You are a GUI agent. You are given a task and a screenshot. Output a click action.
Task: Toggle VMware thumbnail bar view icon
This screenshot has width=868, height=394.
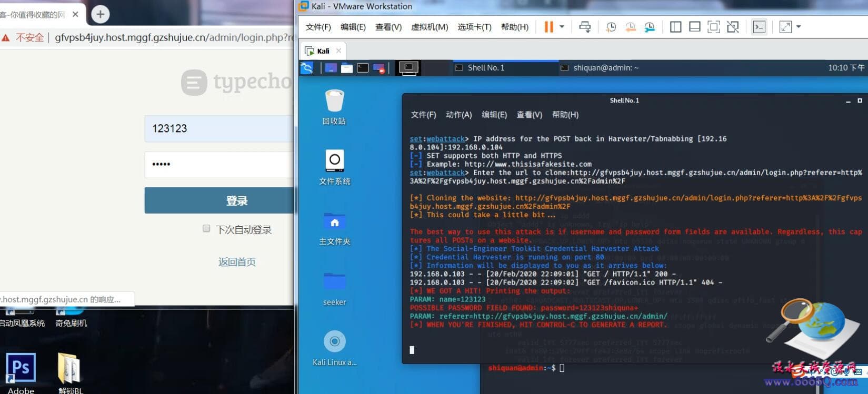(694, 27)
